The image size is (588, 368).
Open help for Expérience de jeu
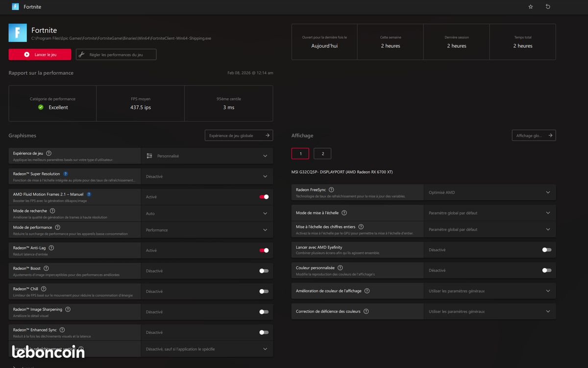point(49,153)
